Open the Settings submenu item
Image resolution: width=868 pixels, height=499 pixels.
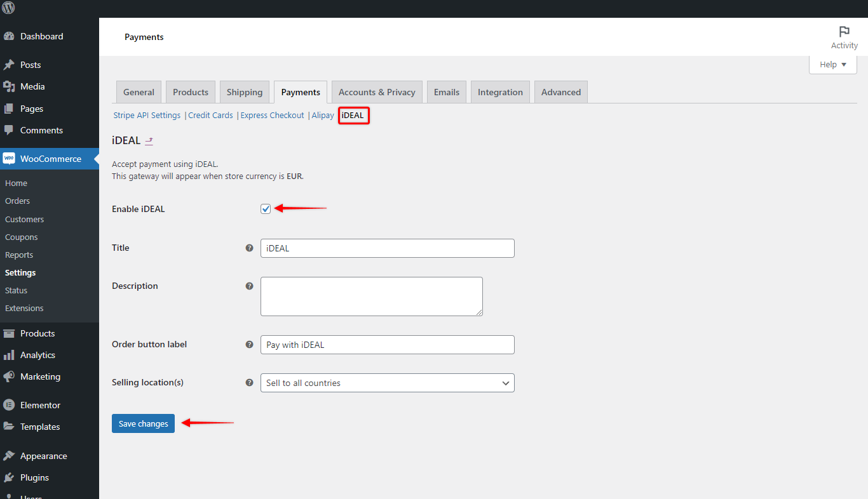coord(20,272)
